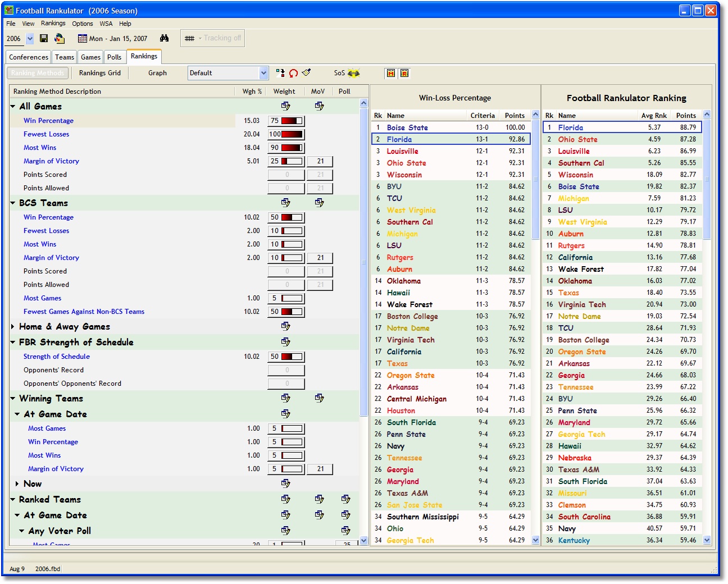
Task: Click the Rankings Grid button
Action: [x=99, y=73]
